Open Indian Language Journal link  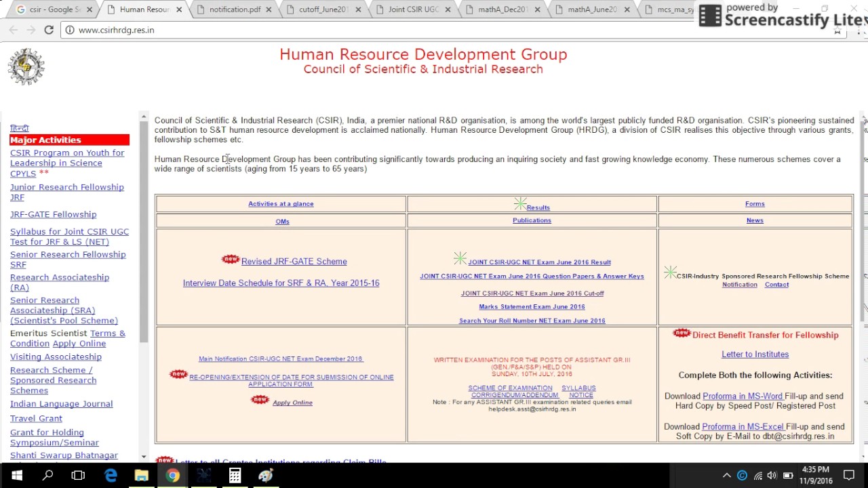(x=61, y=404)
